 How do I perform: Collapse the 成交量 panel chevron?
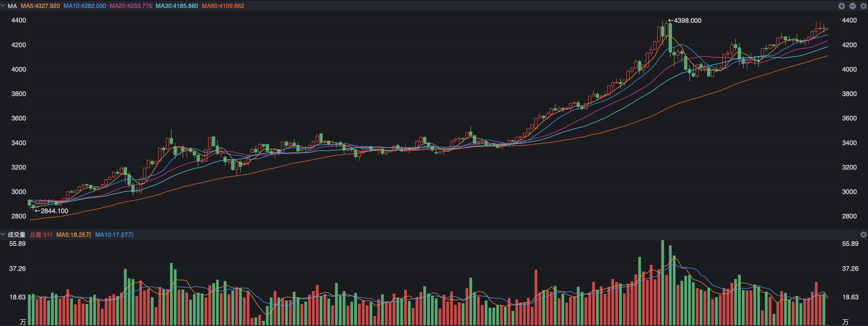point(3,234)
